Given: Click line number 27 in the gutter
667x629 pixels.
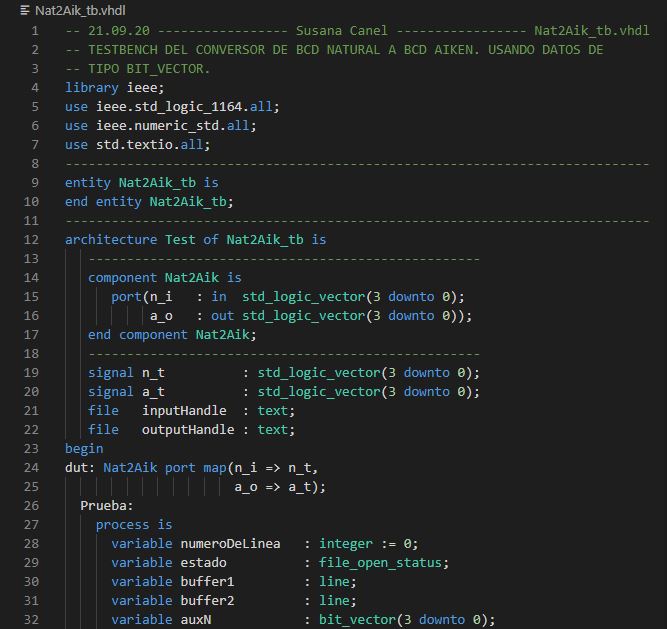Looking at the screenshot, I should [31, 524].
